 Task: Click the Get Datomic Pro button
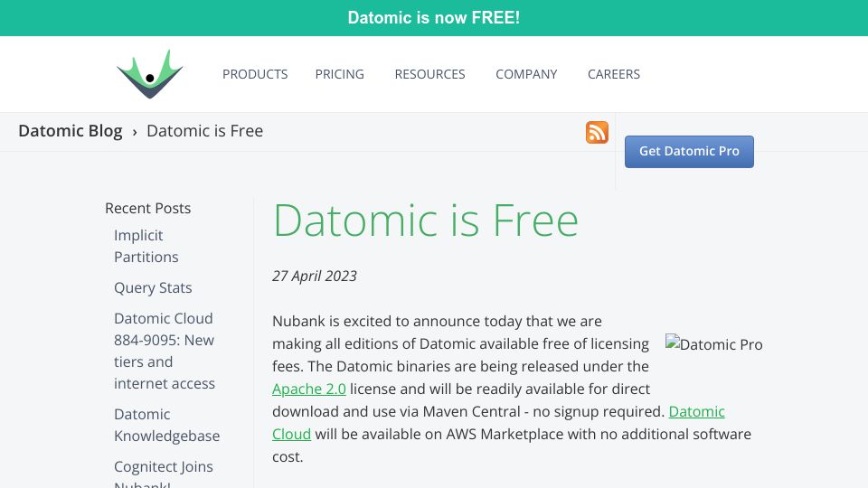pyautogui.click(x=689, y=152)
